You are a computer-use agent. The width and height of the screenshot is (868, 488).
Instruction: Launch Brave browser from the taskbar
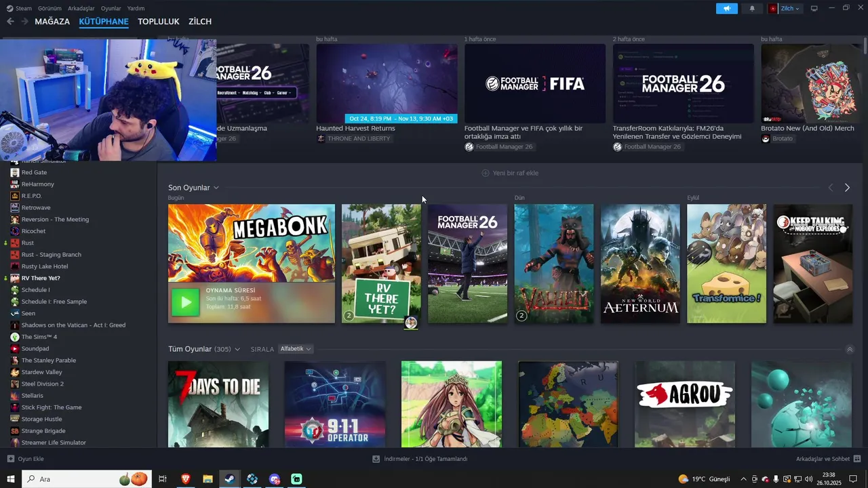[x=186, y=479]
